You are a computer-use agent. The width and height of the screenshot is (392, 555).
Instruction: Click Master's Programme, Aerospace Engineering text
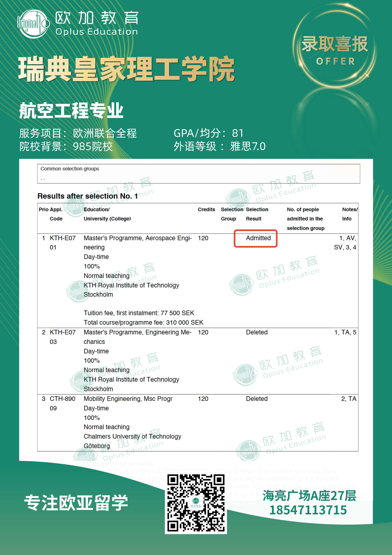[x=138, y=243]
